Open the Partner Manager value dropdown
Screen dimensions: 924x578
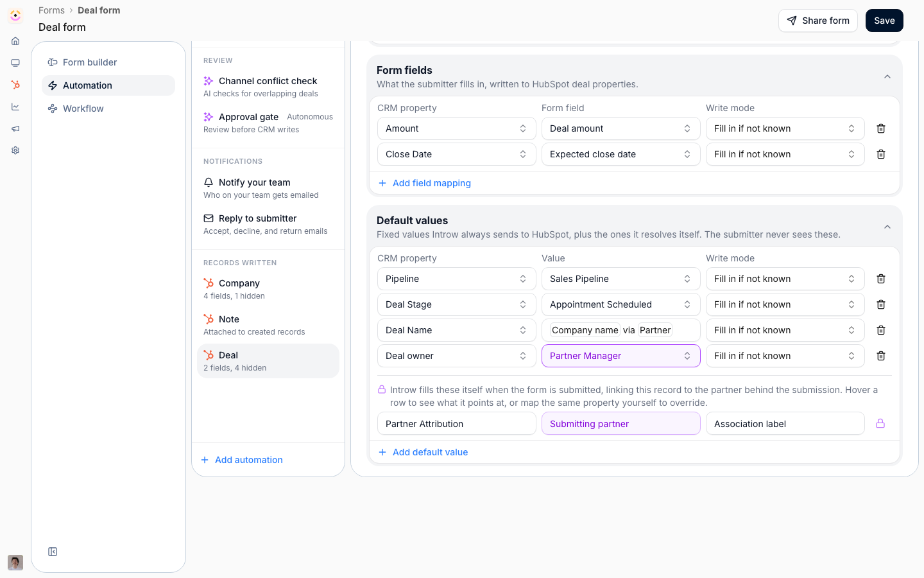621,356
